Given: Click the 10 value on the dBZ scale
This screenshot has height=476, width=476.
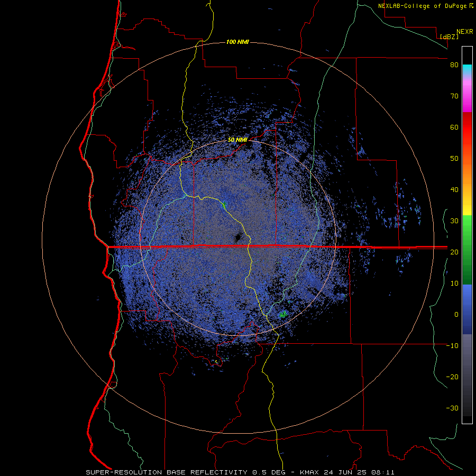Looking at the screenshot, I should [454, 283].
